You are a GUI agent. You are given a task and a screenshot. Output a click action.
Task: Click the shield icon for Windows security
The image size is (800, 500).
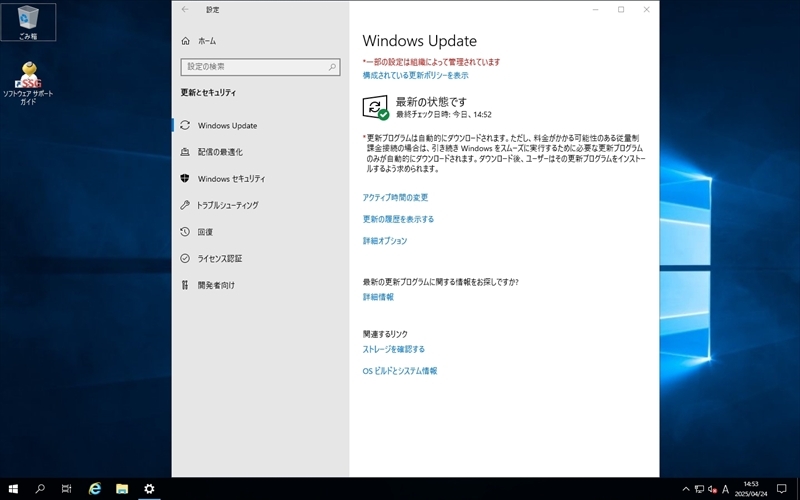pyautogui.click(x=185, y=179)
